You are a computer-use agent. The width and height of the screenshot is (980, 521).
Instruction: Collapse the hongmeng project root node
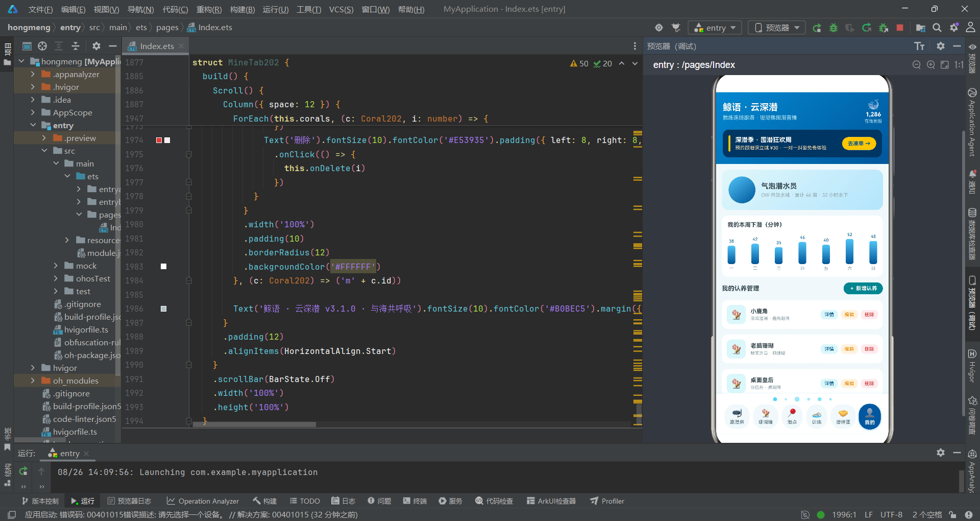pos(21,61)
